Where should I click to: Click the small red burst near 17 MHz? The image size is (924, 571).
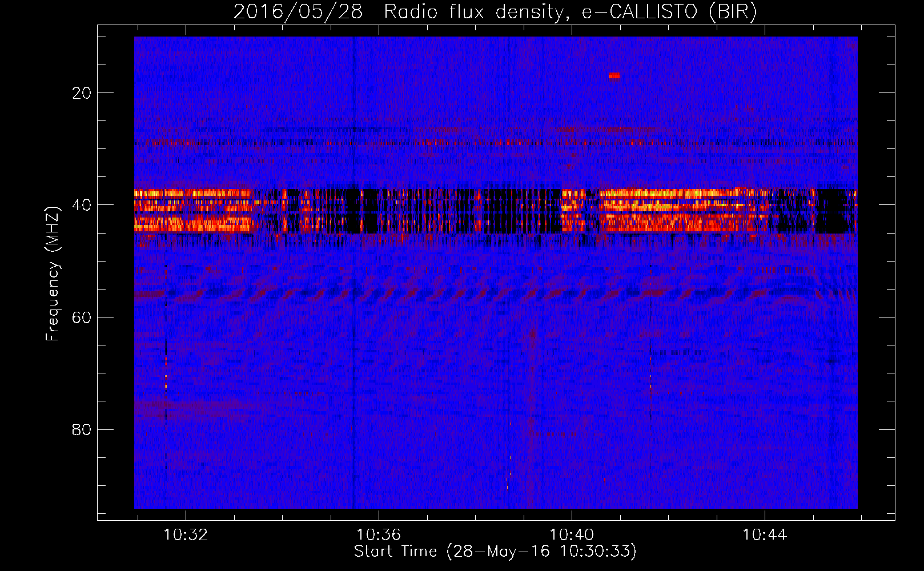click(614, 75)
